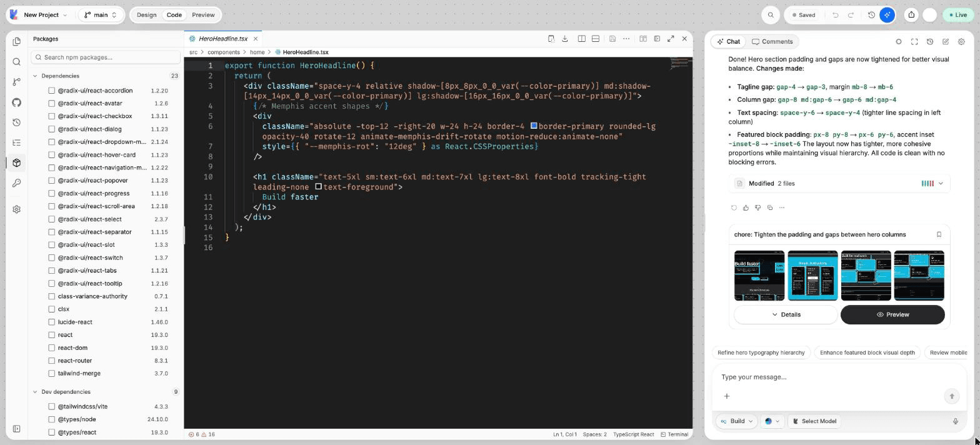Open settings gear in left sidebar

point(17,209)
